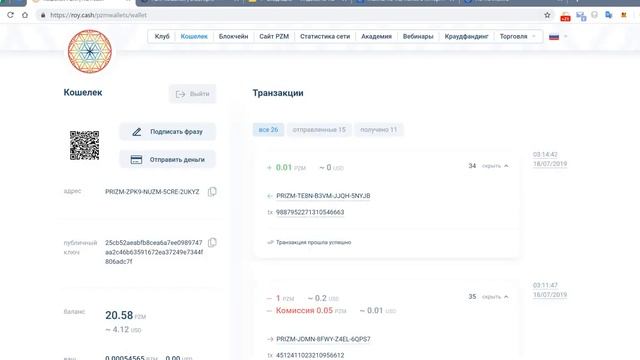Open Статистика сети
Viewport: 640px width, 360px height.
pos(325,36)
